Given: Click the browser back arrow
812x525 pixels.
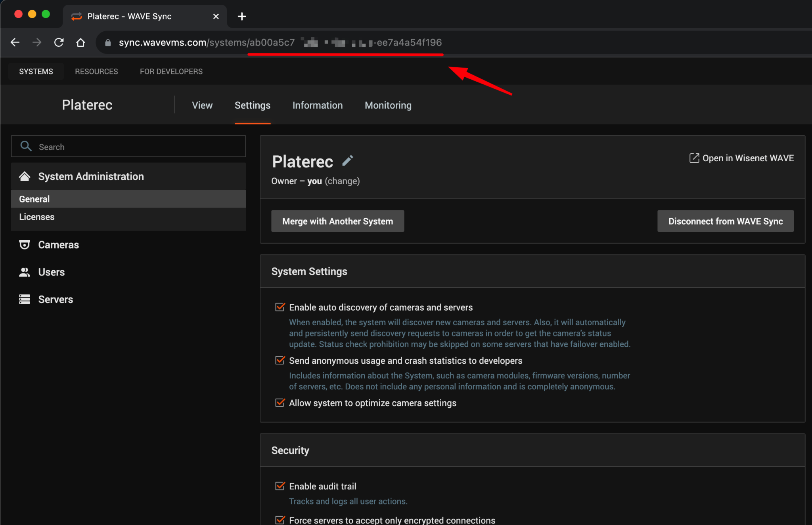Looking at the screenshot, I should tap(15, 42).
